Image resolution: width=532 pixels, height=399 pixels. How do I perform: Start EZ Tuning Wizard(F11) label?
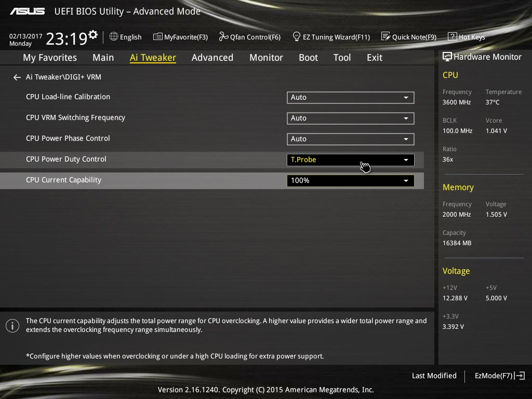pos(336,37)
